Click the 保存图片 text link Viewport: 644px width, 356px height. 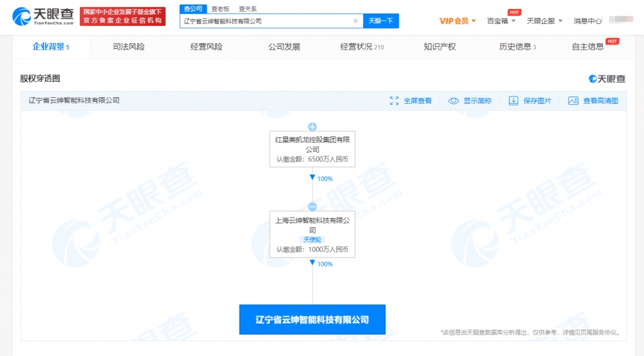click(x=537, y=101)
